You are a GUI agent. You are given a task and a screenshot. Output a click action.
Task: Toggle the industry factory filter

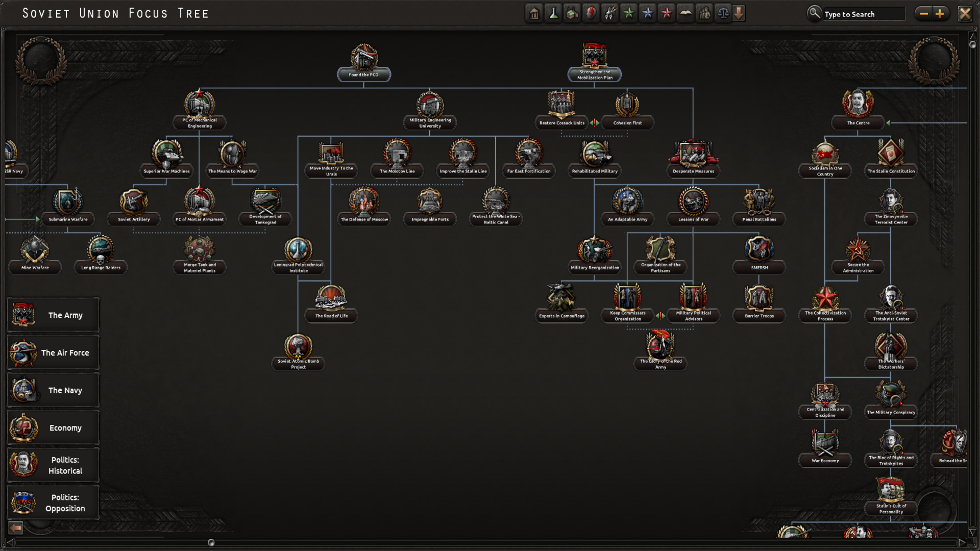572,14
